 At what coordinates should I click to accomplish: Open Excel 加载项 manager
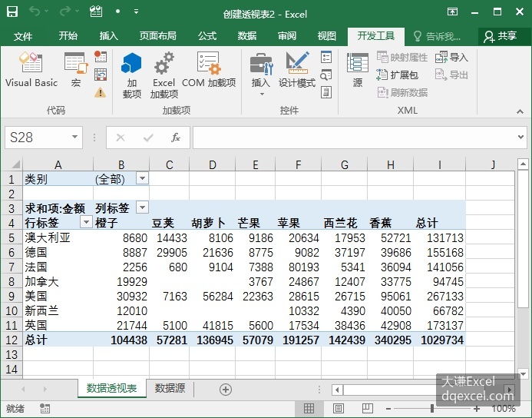(x=164, y=75)
